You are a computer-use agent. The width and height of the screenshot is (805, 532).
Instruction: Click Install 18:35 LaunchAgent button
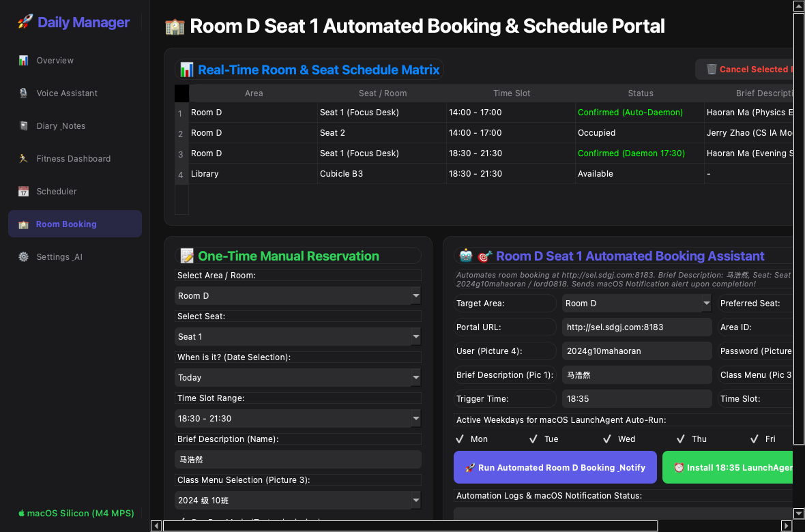click(727, 467)
